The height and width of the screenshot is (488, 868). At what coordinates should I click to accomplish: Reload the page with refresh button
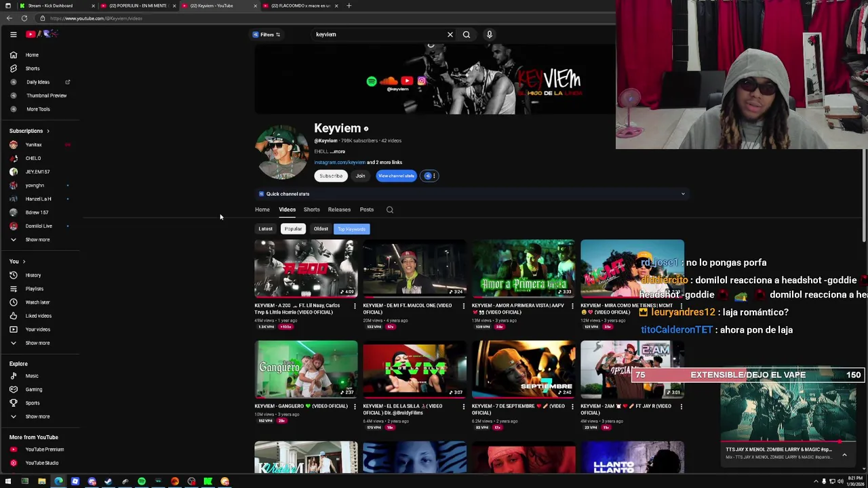click(x=24, y=18)
